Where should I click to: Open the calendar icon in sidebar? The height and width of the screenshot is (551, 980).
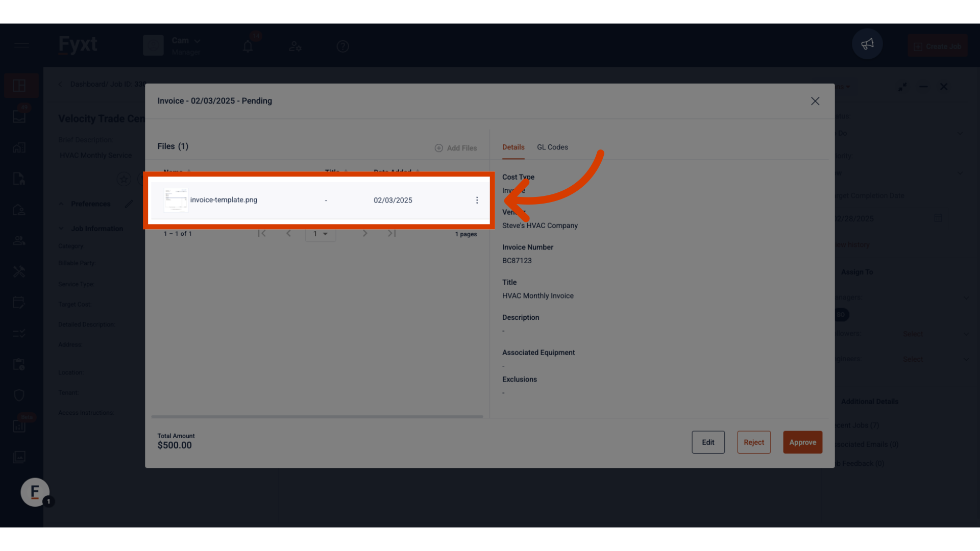[19, 303]
